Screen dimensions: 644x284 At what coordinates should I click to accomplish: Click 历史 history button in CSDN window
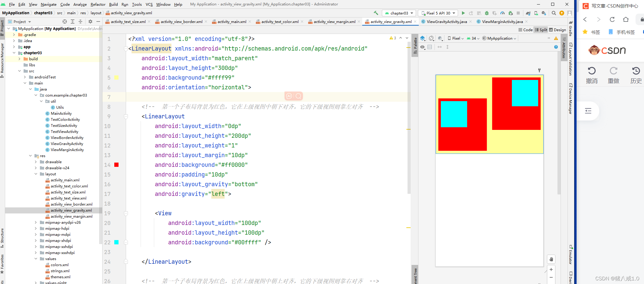(636, 75)
